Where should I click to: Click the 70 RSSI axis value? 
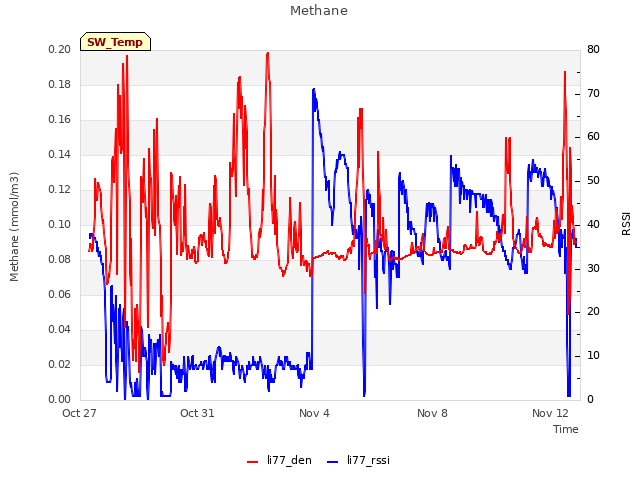click(x=593, y=93)
